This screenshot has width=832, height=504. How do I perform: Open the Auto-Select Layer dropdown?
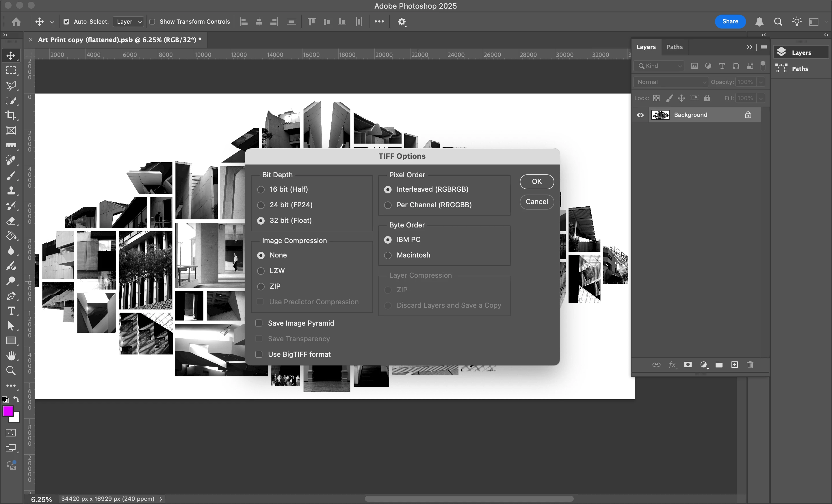coord(128,22)
